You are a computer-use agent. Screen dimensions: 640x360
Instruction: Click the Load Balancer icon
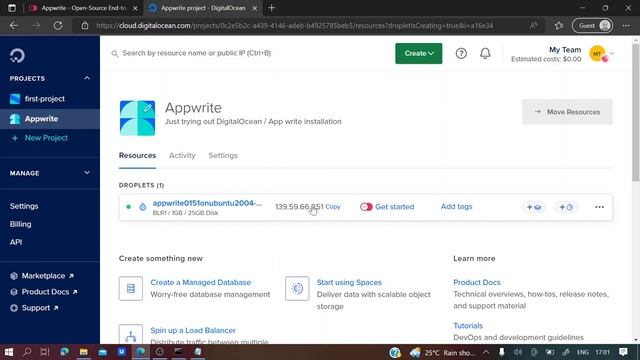131,335
